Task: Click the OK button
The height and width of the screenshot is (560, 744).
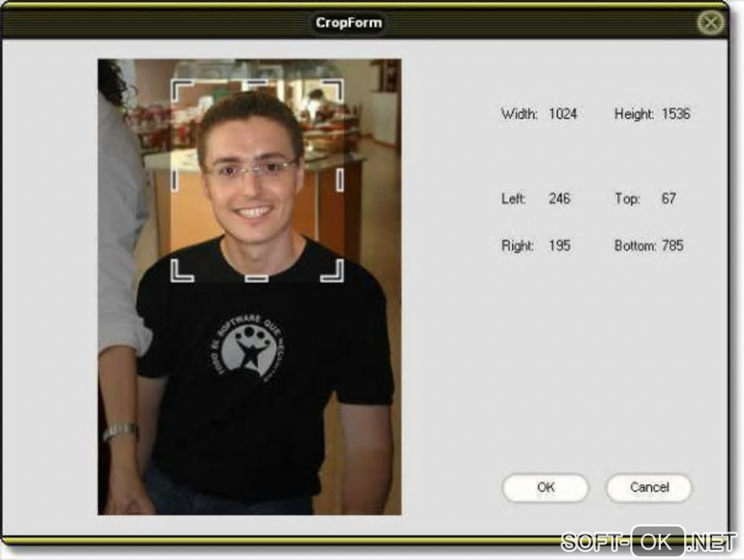Action: tap(545, 488)
